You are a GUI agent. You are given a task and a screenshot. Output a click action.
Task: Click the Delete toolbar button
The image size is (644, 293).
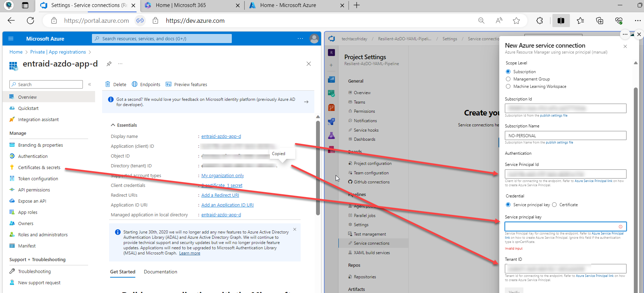[x=116, y=84]
